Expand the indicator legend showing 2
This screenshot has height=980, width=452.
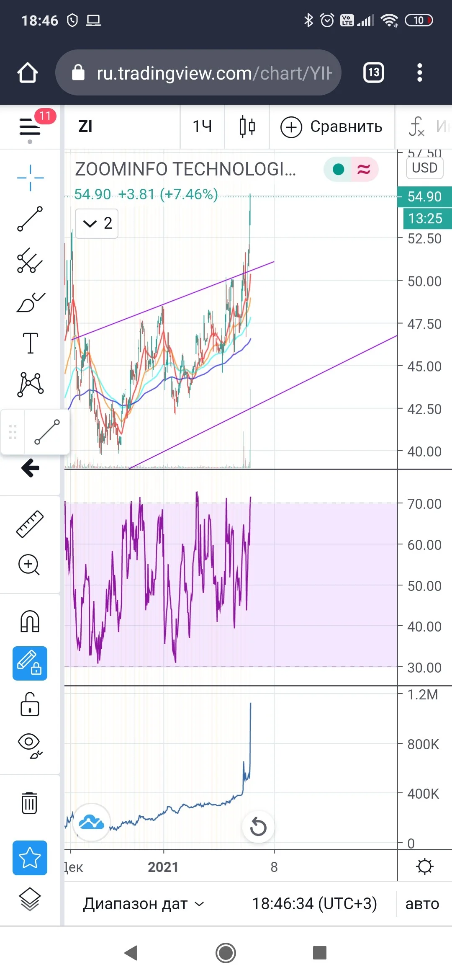coord(97,223)
